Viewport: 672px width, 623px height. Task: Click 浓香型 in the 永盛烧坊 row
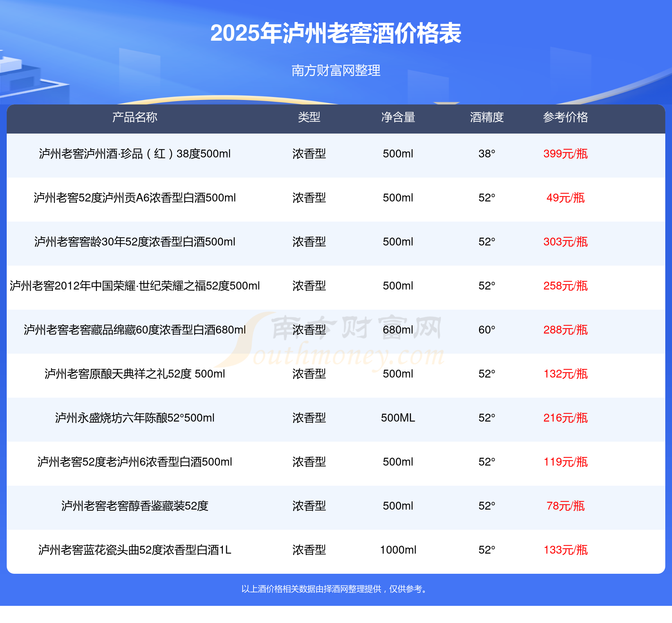[309, 418]
